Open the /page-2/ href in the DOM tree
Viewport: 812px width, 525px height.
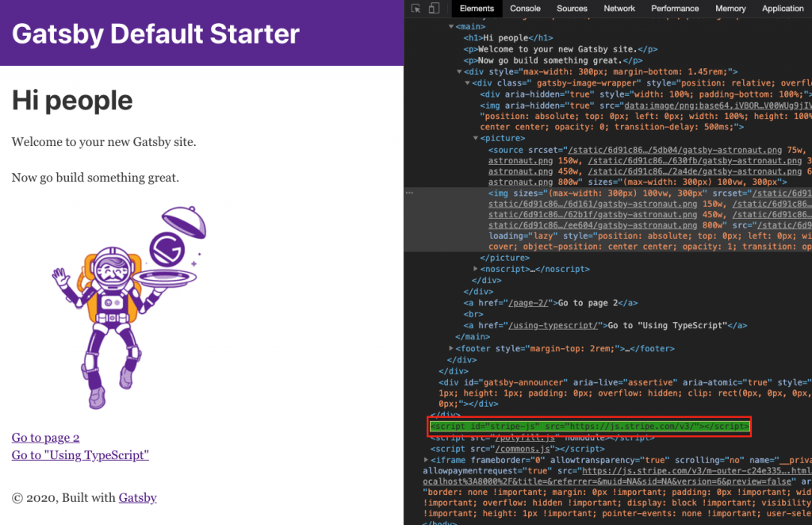[528, 303]
